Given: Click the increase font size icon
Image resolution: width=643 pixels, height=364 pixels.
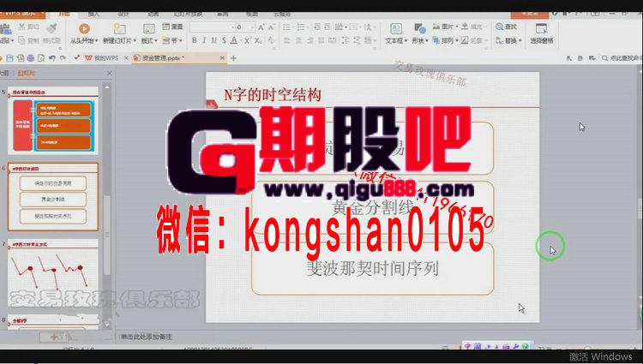Looking at the screenshot, I should pyautogui.click(x=261, y=27).
